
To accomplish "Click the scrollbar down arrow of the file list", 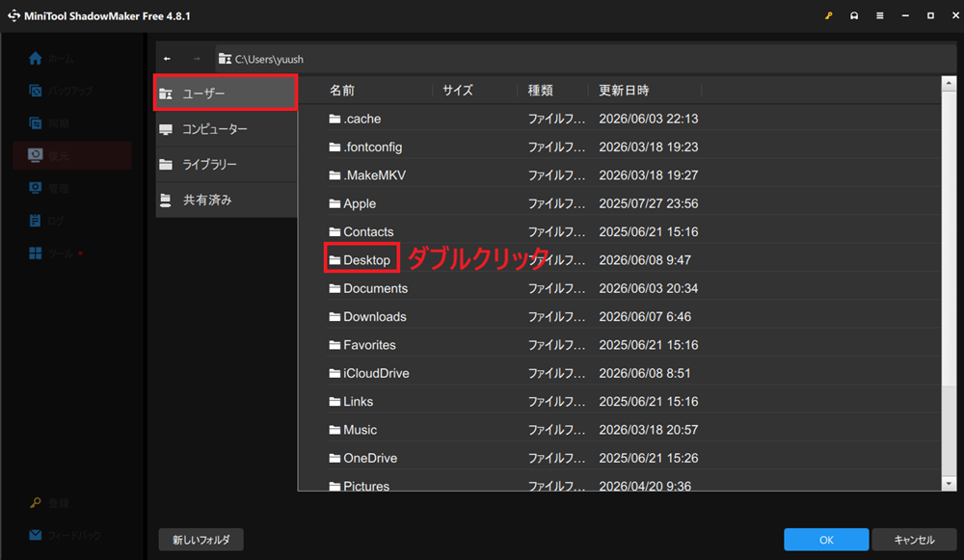I will [x=949, y=484].
